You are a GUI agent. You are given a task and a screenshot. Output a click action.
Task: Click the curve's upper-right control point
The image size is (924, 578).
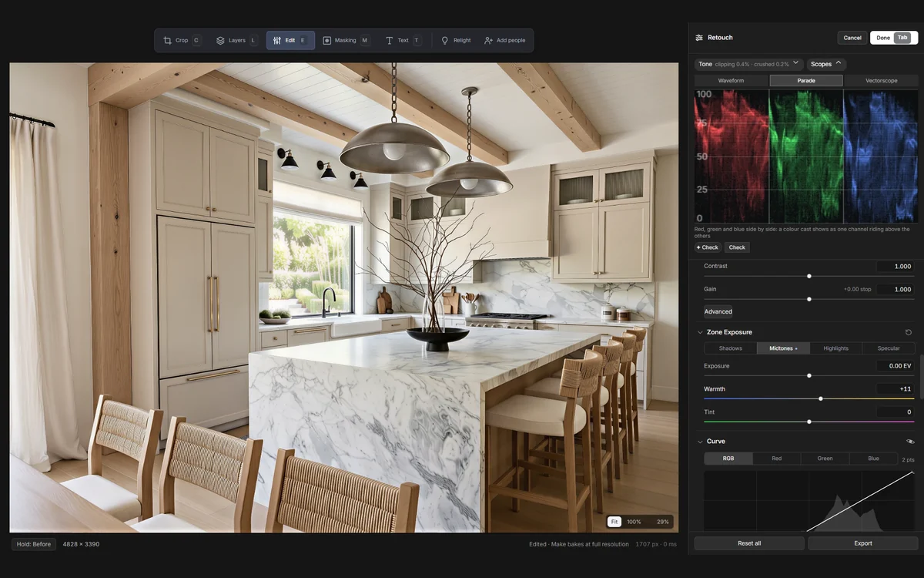(x=913, y=472)
